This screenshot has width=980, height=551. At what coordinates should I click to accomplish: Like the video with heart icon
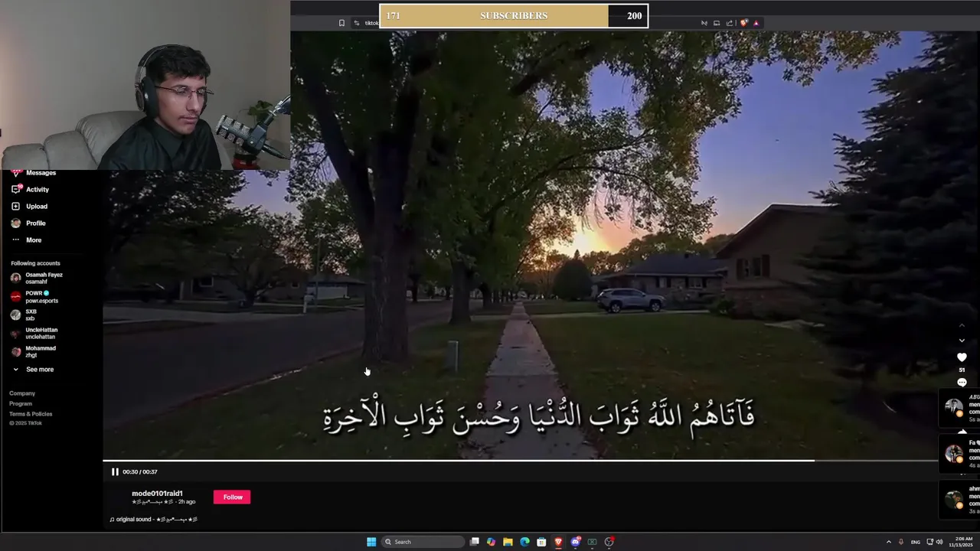(x=962, y=357)
